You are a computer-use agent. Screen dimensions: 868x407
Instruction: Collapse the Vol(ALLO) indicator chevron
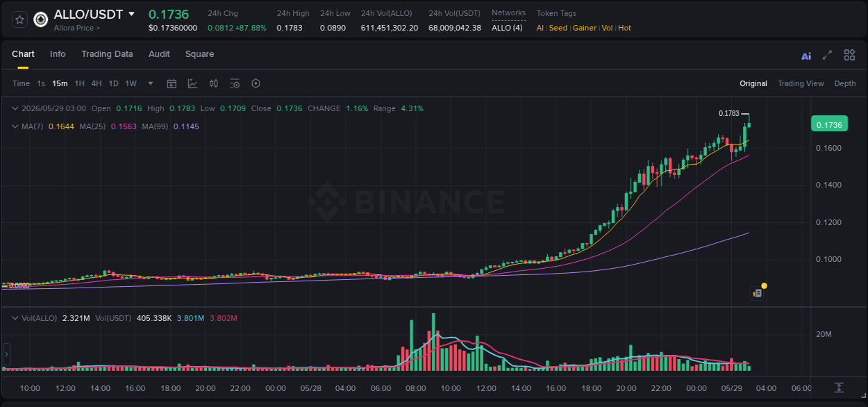coord(15,318)
